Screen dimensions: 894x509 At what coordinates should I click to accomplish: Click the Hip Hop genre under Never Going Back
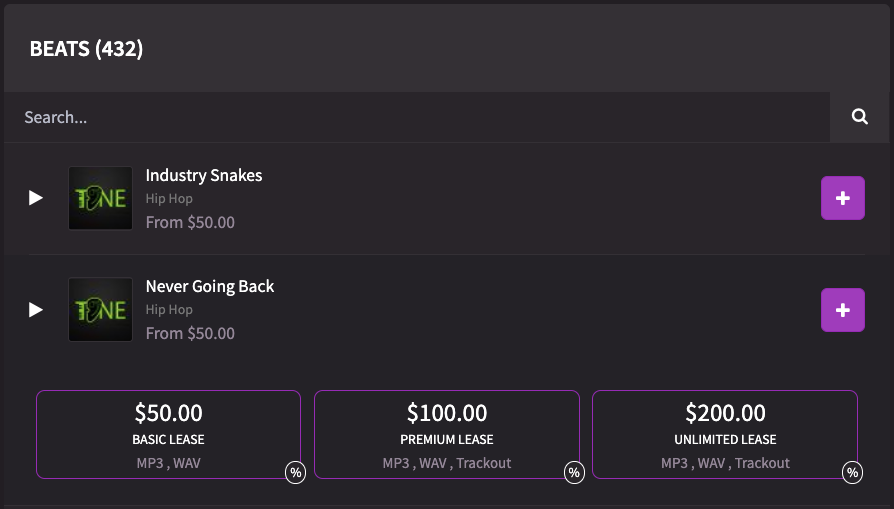point(169,310)
